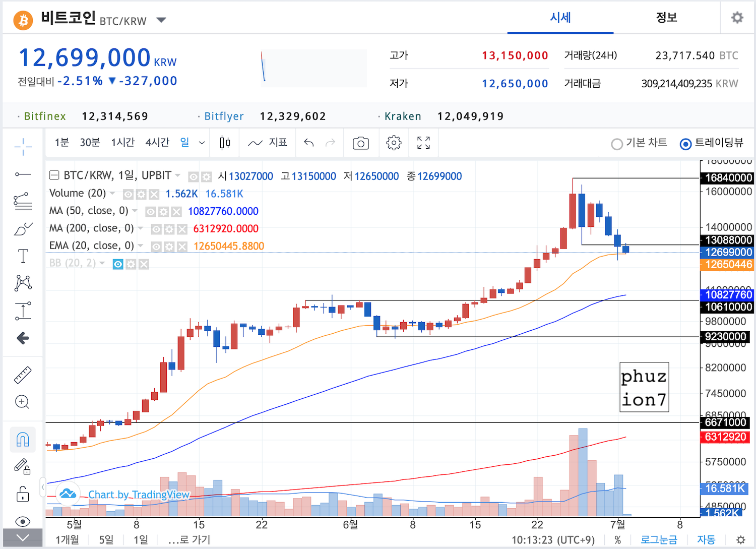Remove the MA (200, close, 0) indicator
Viewport: 756px width, 549px height.
tap(182, 229)
